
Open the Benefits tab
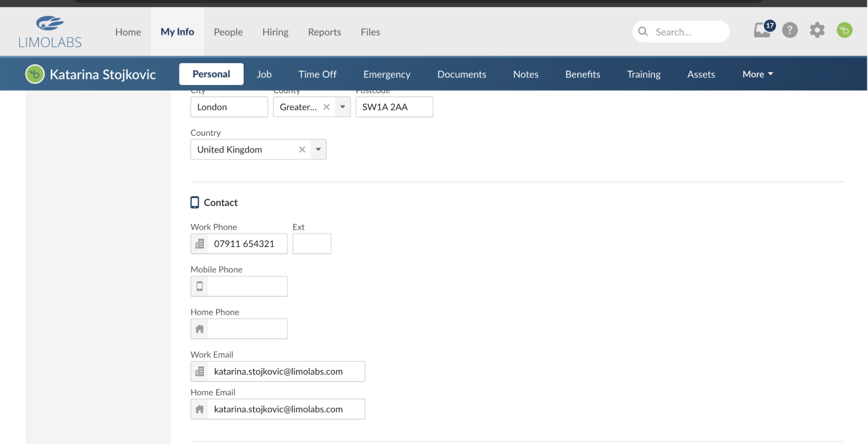583,74
